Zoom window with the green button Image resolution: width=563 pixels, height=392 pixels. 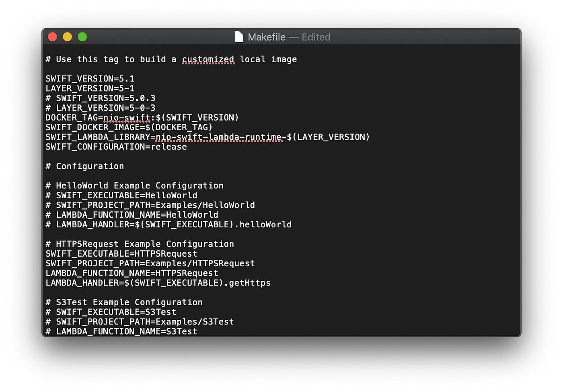tap(82, 37)
